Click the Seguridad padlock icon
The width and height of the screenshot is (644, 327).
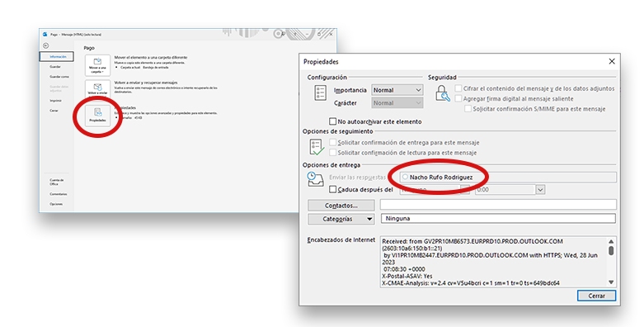click(x=442, y=93)
